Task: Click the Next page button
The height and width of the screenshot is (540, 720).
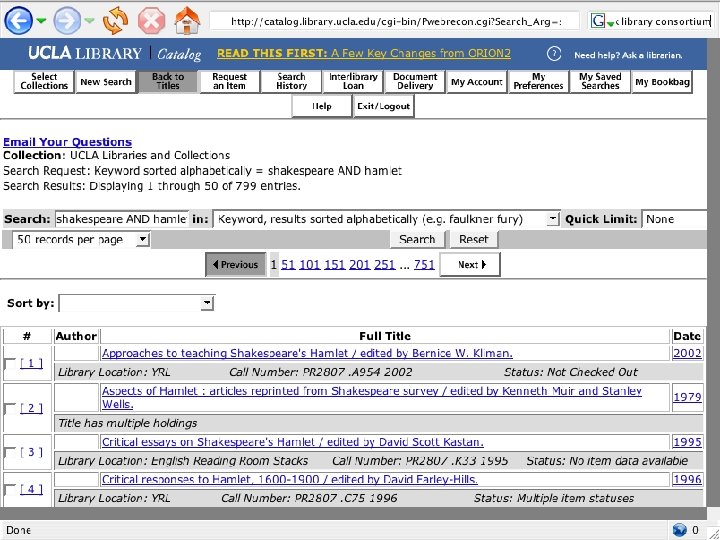Action: point(470,264)
